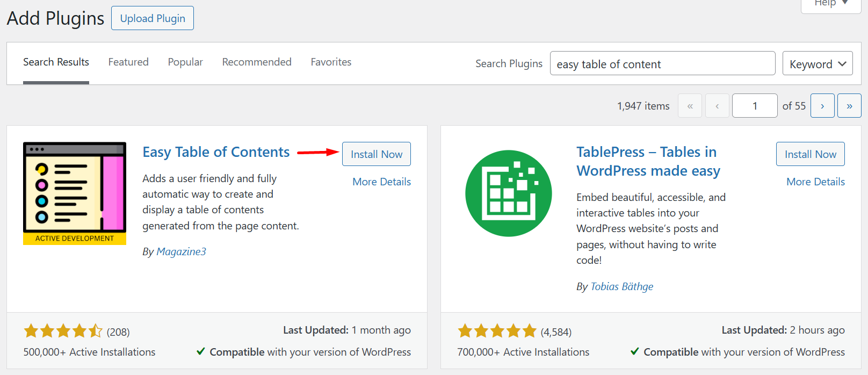The width and height of the screenshot is (868, 375).
Task: Open Easy Table of Contents title link
Action: coord(216,152)
